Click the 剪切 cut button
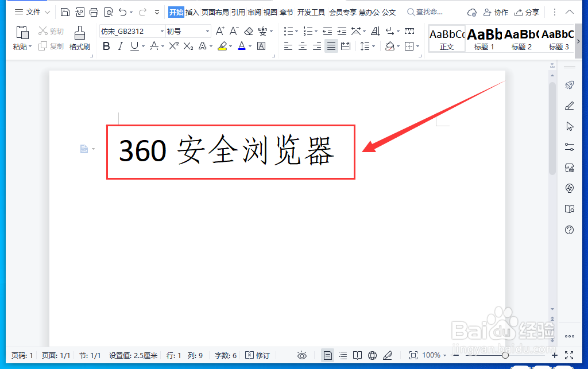588x369 pixels. [51, 32]
